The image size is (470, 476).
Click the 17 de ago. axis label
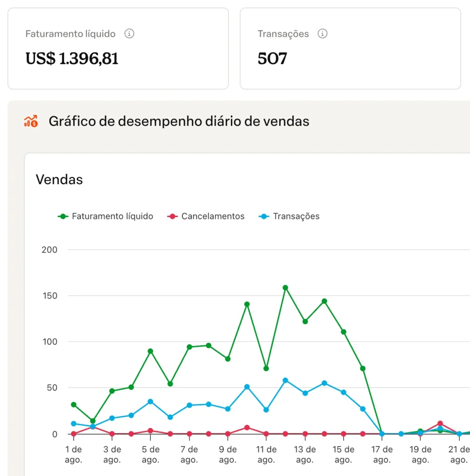[x=382, y=455]
